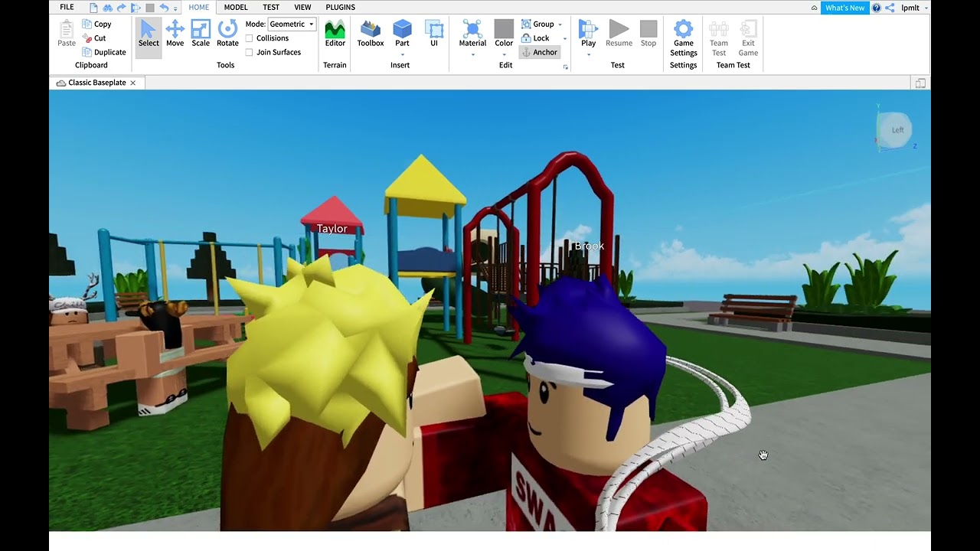Collapse the ribbon with the up chevron
The height and width of the screenshot is (551, 980).
coord(814,8)
